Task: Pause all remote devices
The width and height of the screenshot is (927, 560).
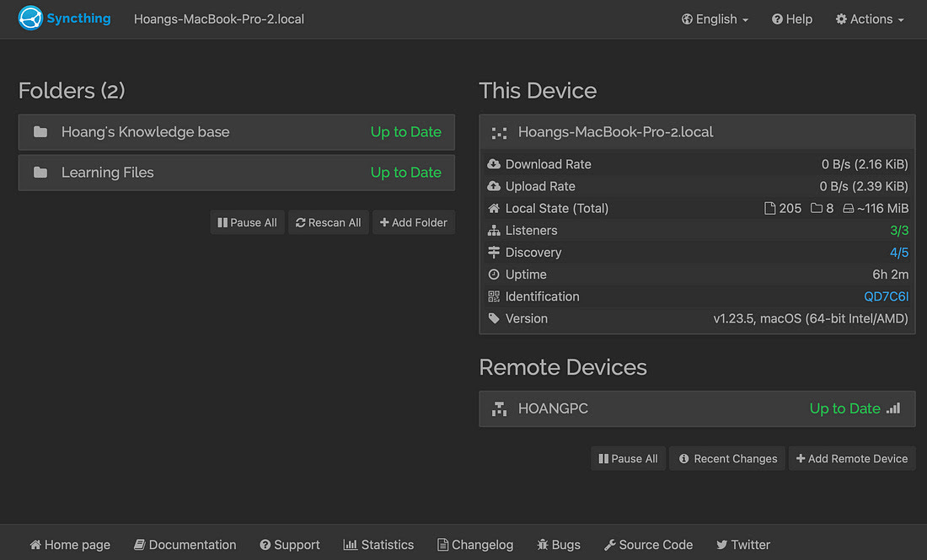Action: point(628,458)
